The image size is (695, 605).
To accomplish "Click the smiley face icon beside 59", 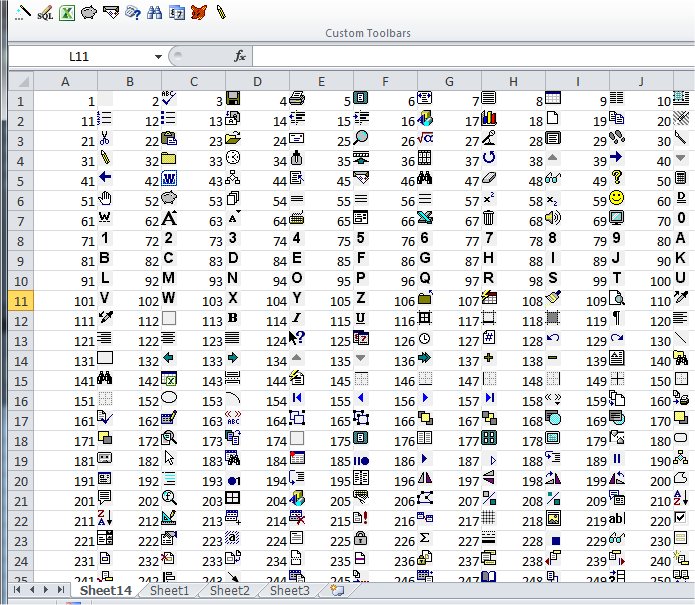I will [617, 198].
